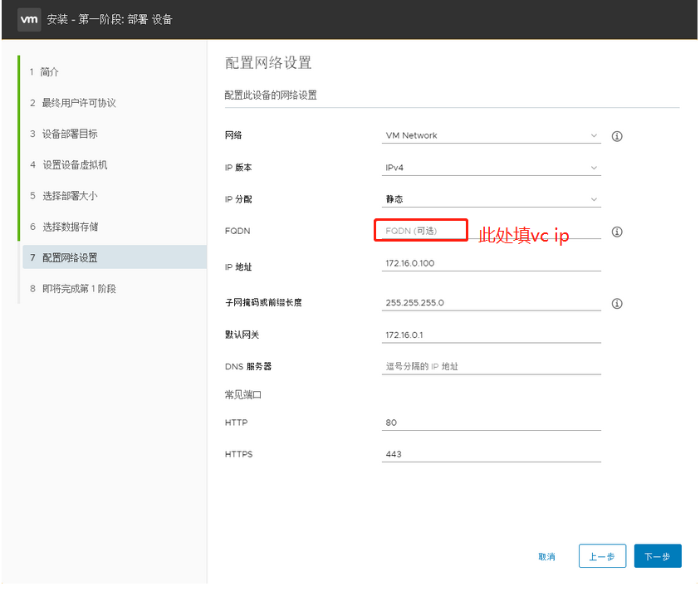Click the DNS 服务器 input field
This screenshot has height=601, width=700.
click(x=491, y=367)
